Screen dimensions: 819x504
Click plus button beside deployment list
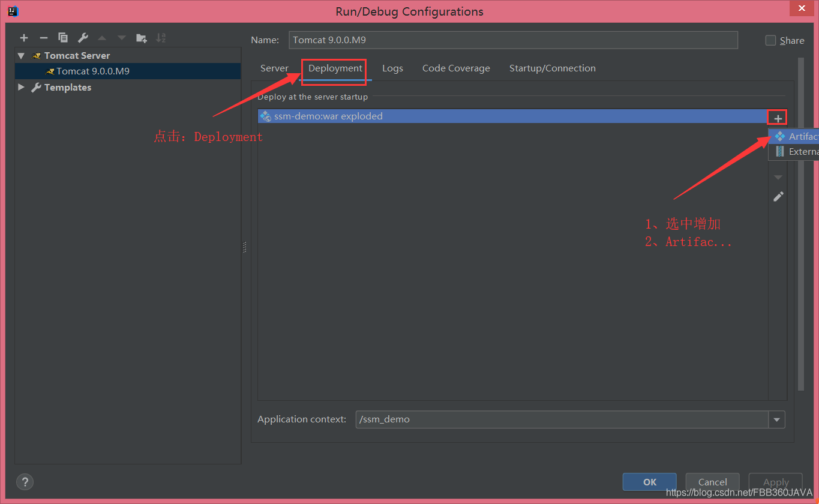coord(778,118)
